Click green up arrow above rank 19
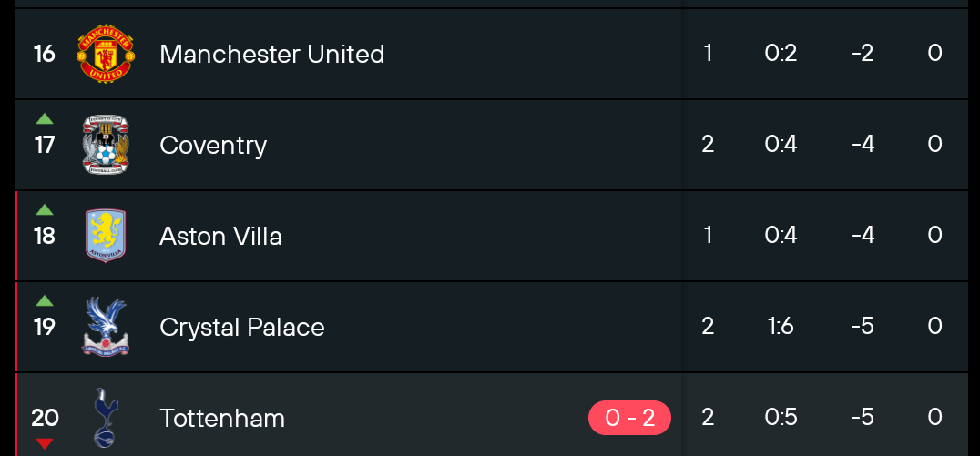 click(45, 301)
